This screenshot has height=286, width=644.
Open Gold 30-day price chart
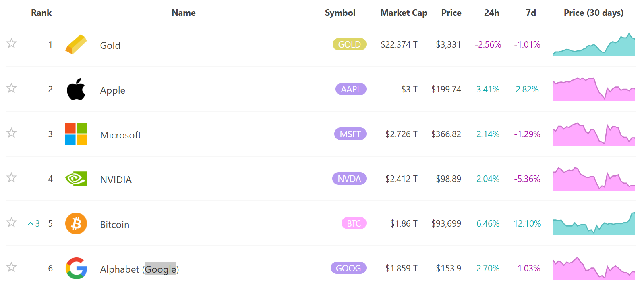point(594,45)
